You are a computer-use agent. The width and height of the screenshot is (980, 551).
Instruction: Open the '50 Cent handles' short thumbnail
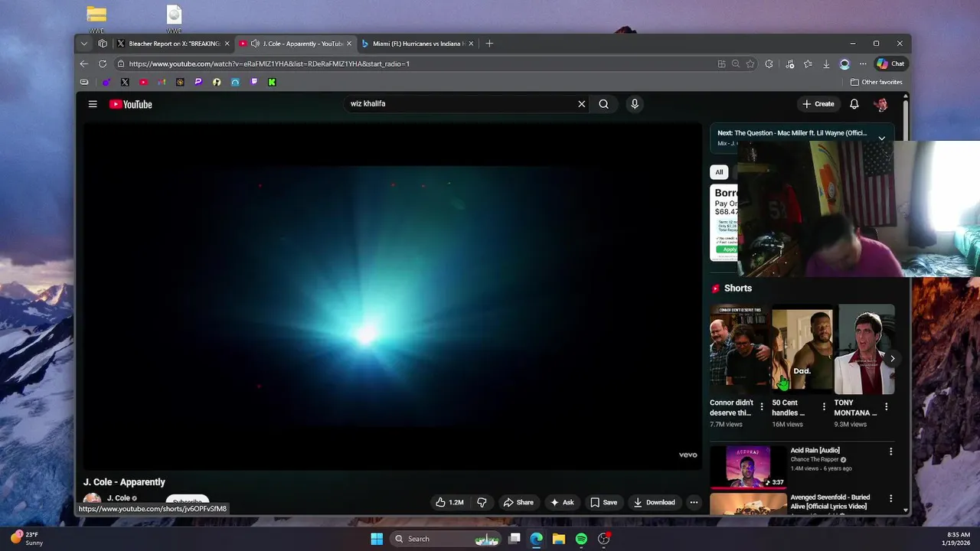pos(801,349)
